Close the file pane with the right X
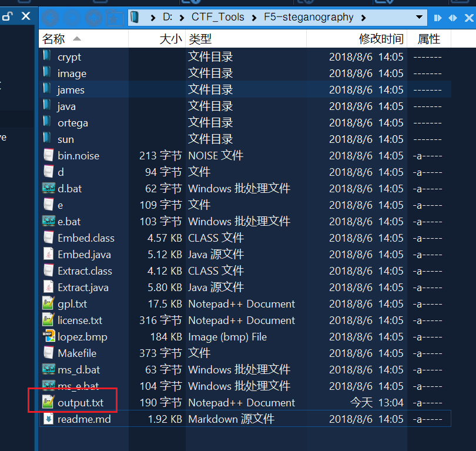Screen dimensions: 476x451 pyautogui.click(x=469, y=18)
